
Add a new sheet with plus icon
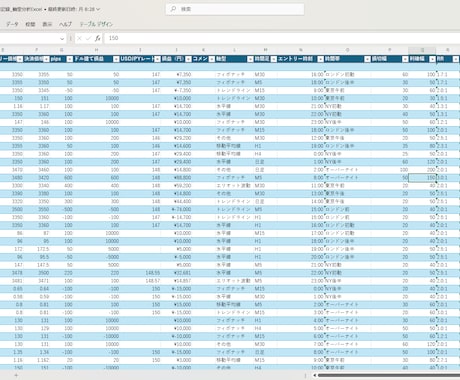[16, 375]
